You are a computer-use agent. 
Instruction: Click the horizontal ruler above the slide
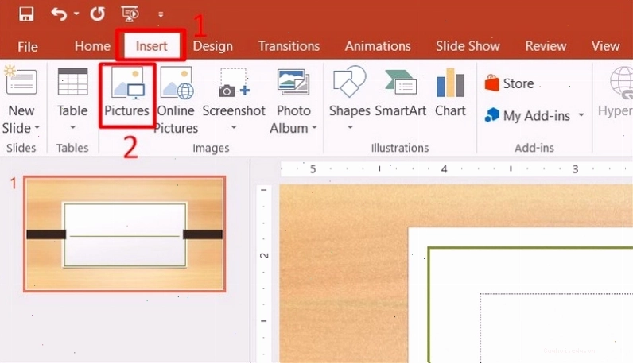[456, 168]
